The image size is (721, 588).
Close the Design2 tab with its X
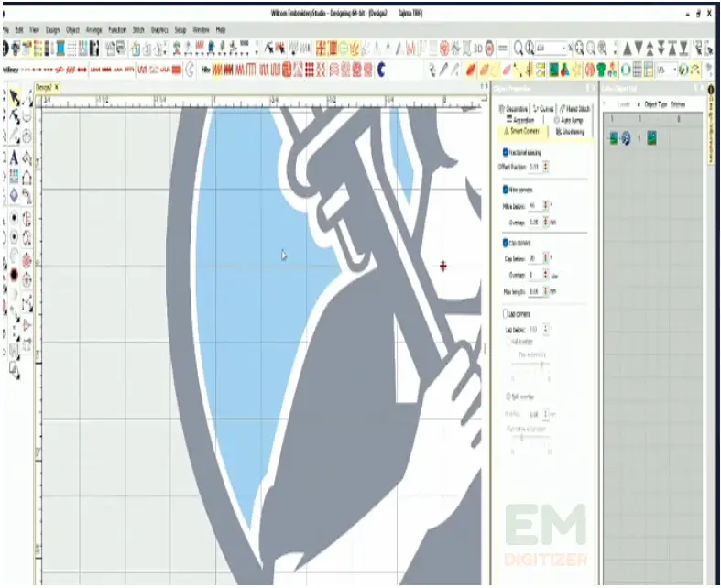click(56, 87)
